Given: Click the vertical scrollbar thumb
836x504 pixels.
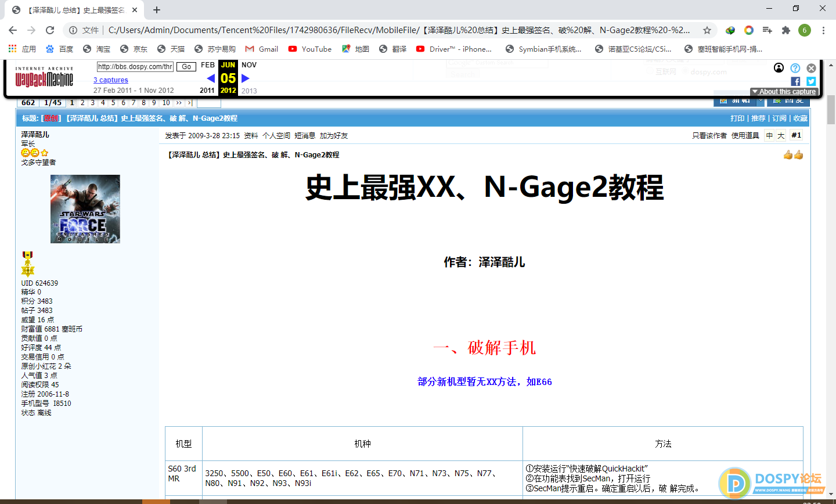Looking at the screenshot, I should [x=831, y=109].
